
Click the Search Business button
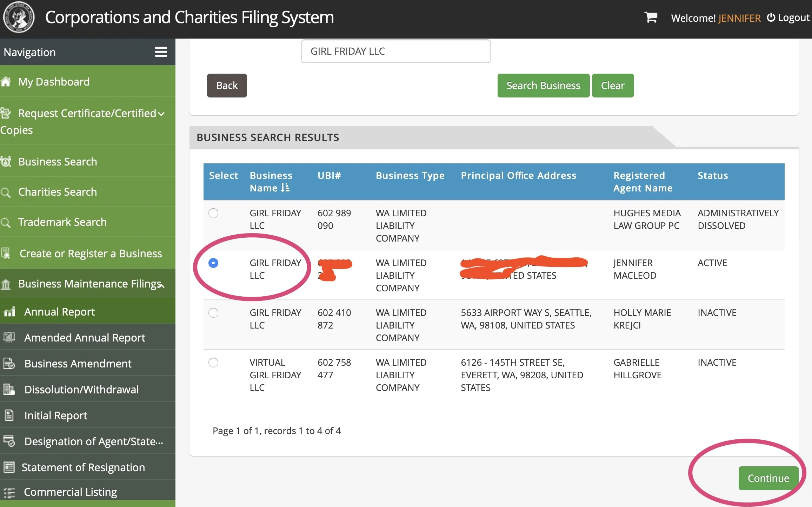pyautogui.click(x=543, y=86)
